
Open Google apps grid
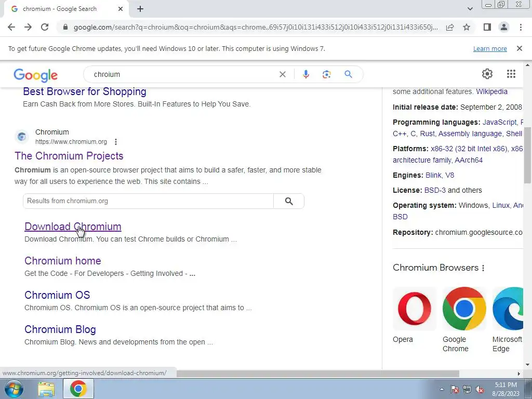click(x=511, y=74)
